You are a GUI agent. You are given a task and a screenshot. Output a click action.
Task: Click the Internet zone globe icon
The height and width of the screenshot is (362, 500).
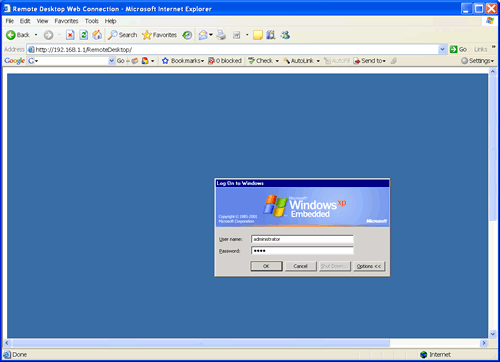coord(424,355)
